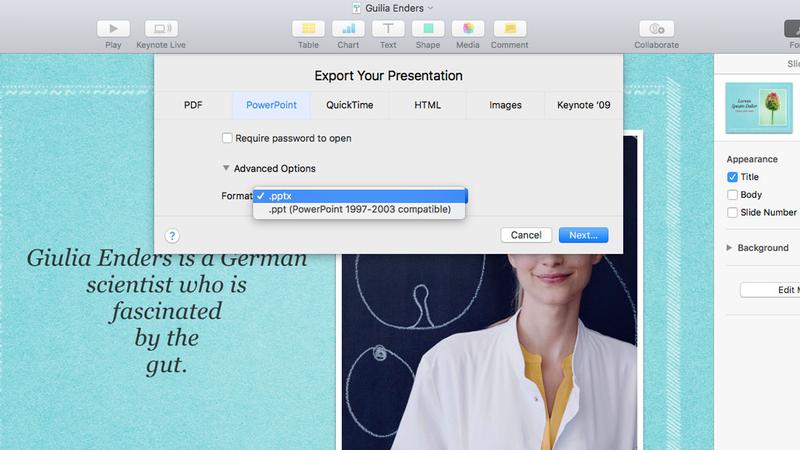This screenshot has height=450, width=800.
Task: Enable Require password to open
Action: click(227, 138)
